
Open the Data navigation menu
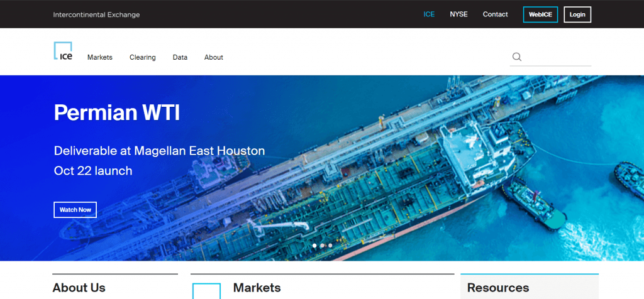tap(180, 57)
